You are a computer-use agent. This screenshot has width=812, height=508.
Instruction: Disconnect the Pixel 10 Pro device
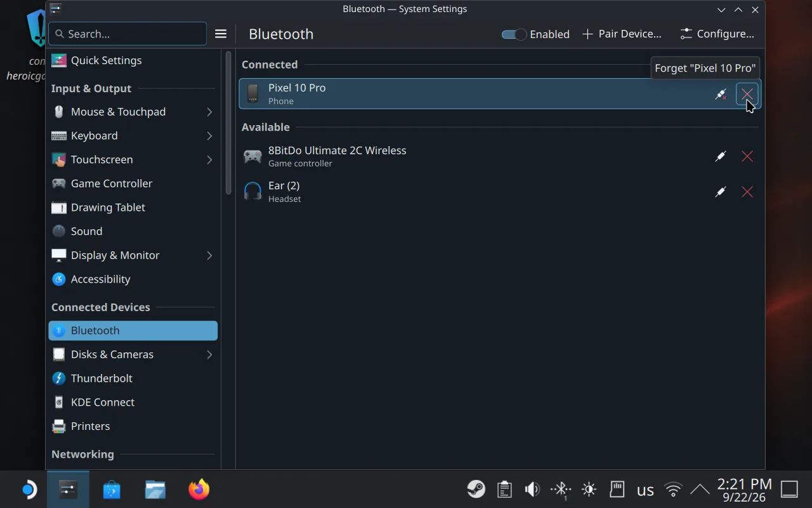pyautogui.click(x=721, y=94)
